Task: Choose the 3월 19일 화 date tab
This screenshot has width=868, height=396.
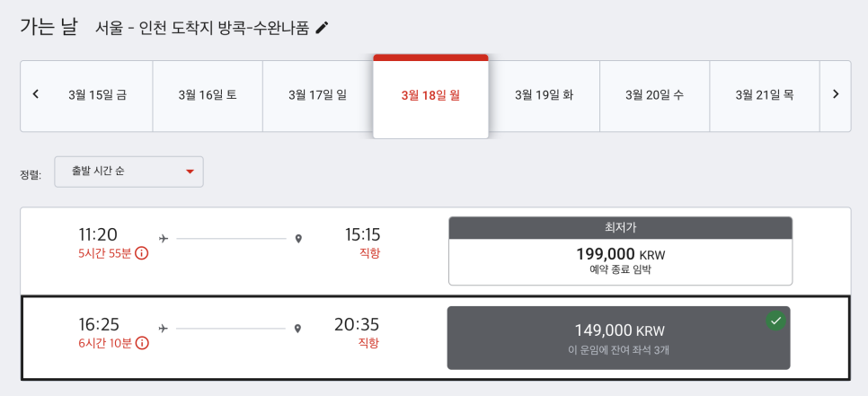Action: click(x=545, y=95)
